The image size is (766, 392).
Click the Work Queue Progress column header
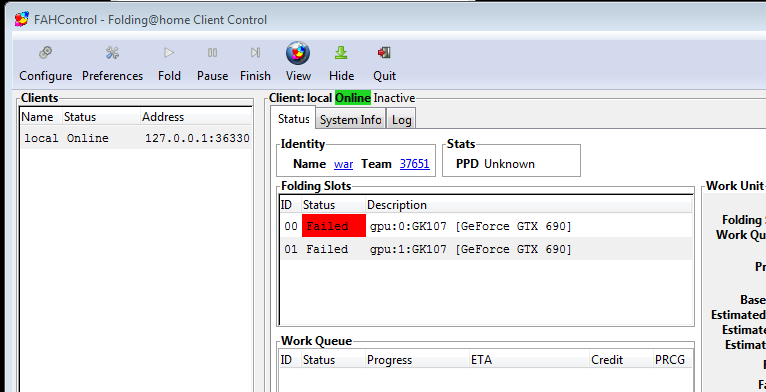417,360
